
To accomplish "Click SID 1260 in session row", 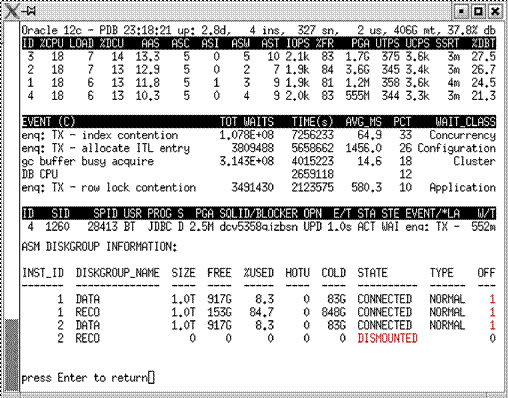I will [x=58, y=227].
